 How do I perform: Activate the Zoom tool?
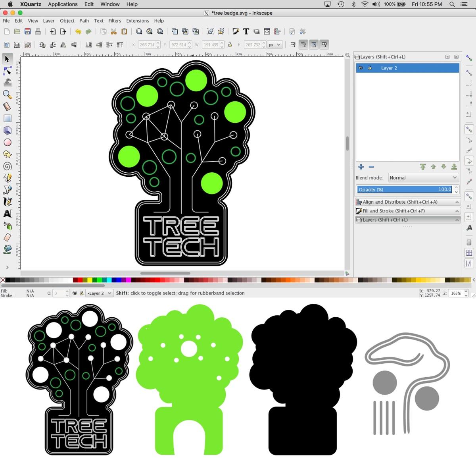click(x=7, y=95)
